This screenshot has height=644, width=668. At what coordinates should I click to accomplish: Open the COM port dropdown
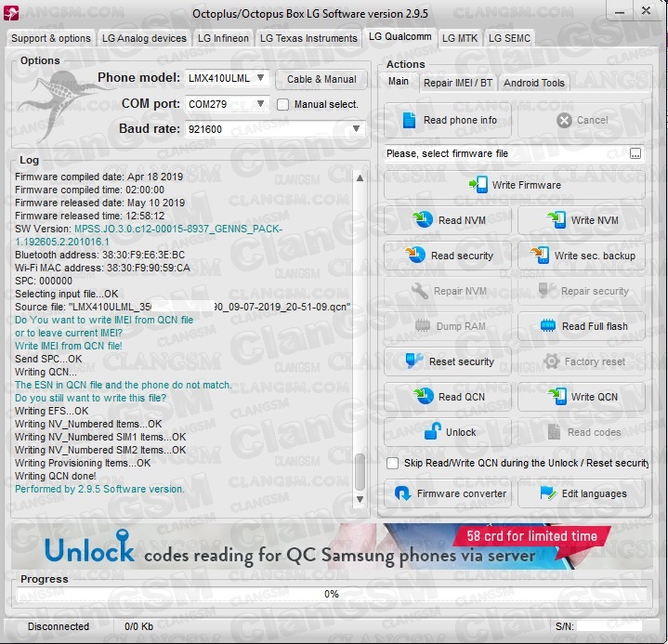(227, 103)
